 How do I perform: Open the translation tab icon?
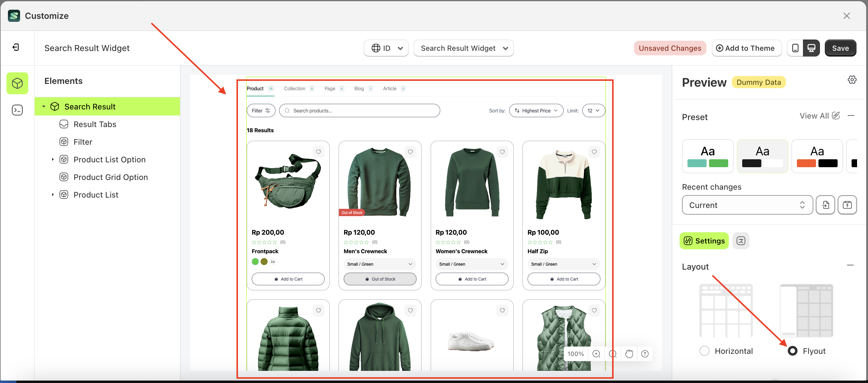[x=741, y=241]
